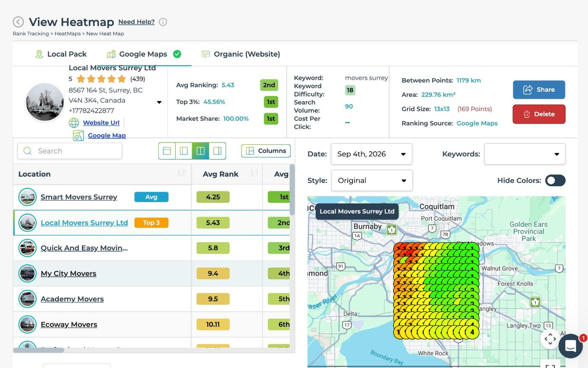Click the 4.25 average rank cell
This screenshot has height=368, width=588.
(x=213, y=197)
